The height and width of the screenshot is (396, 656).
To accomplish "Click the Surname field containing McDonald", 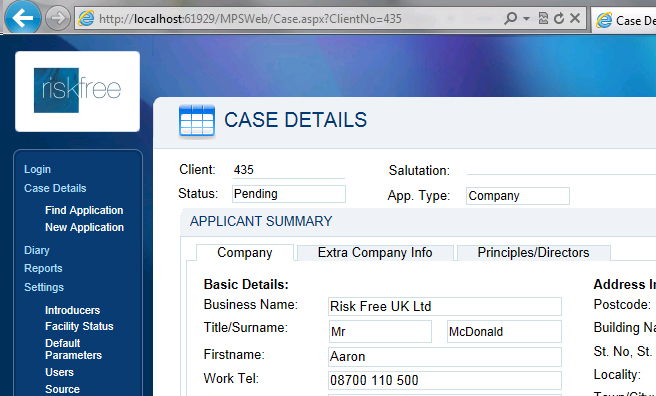I will [x=504, y=332].
